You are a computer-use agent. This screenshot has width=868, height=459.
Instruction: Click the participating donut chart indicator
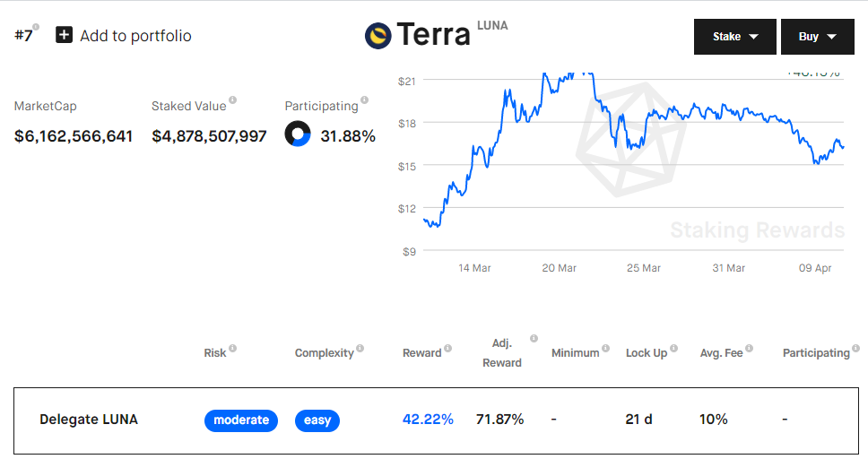[x=298, y=134]
